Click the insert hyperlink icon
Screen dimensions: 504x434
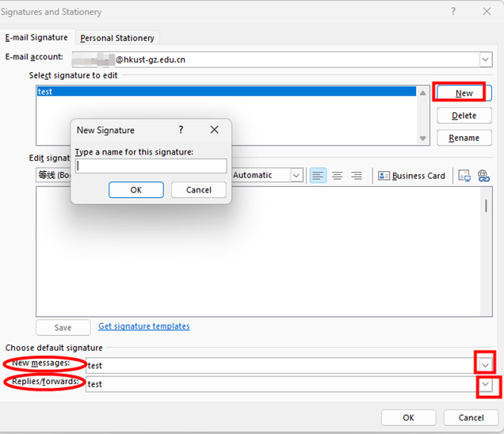pyautogui.click(x=483, y=175)
